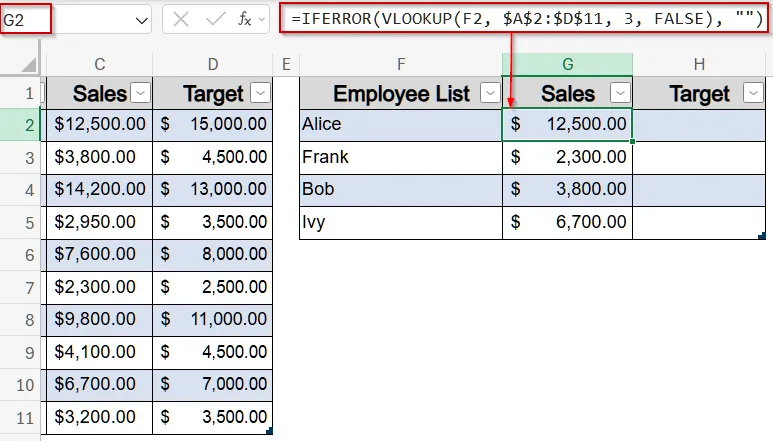Select the $6,700.00 cell in column C

pyautogui.click(x=100, y=385)
